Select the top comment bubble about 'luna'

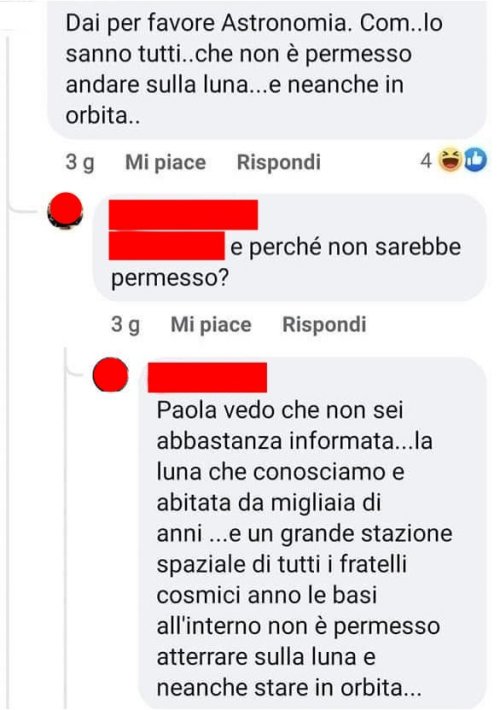267,68
